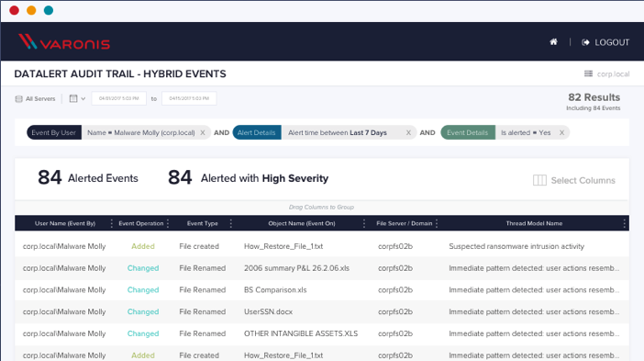
Task: Open User Name column options menu
Action: point(111,223)
